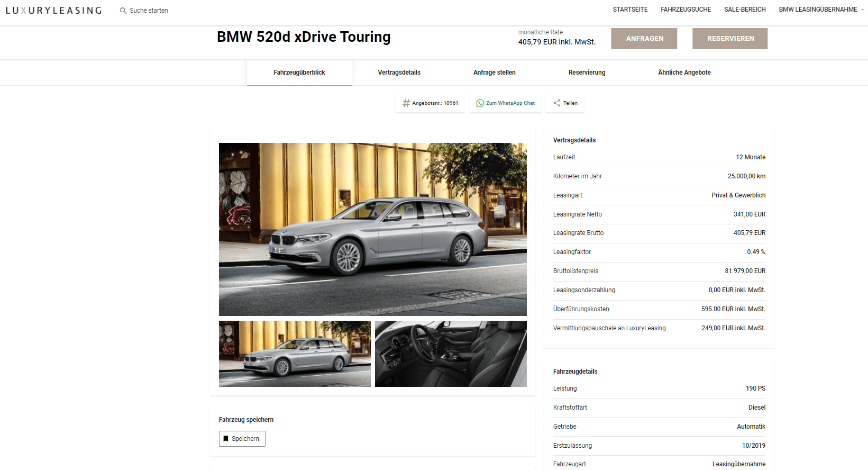Click the Teilen button
This screenshot has height=470, width=868.
click(x=565, y=103)
